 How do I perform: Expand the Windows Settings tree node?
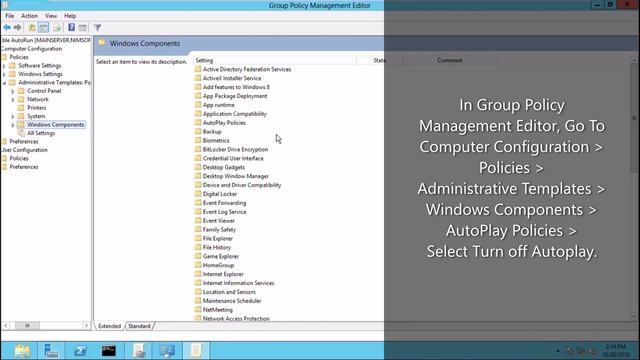click(x=4, y=74)
